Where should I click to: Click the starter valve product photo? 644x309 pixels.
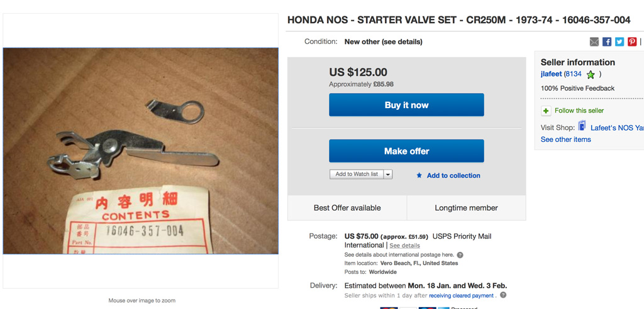[x=140, y=151]
